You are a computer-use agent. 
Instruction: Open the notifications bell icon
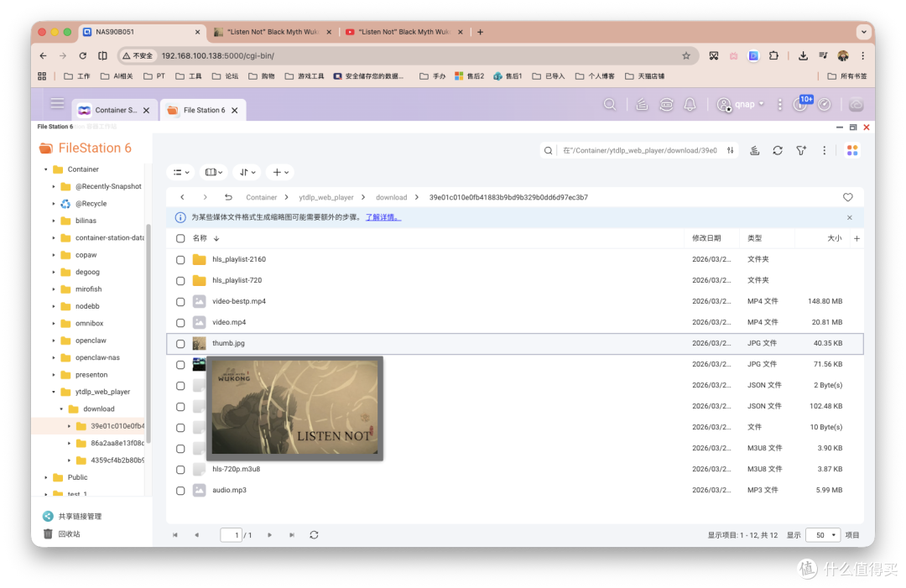click(690, 105)
